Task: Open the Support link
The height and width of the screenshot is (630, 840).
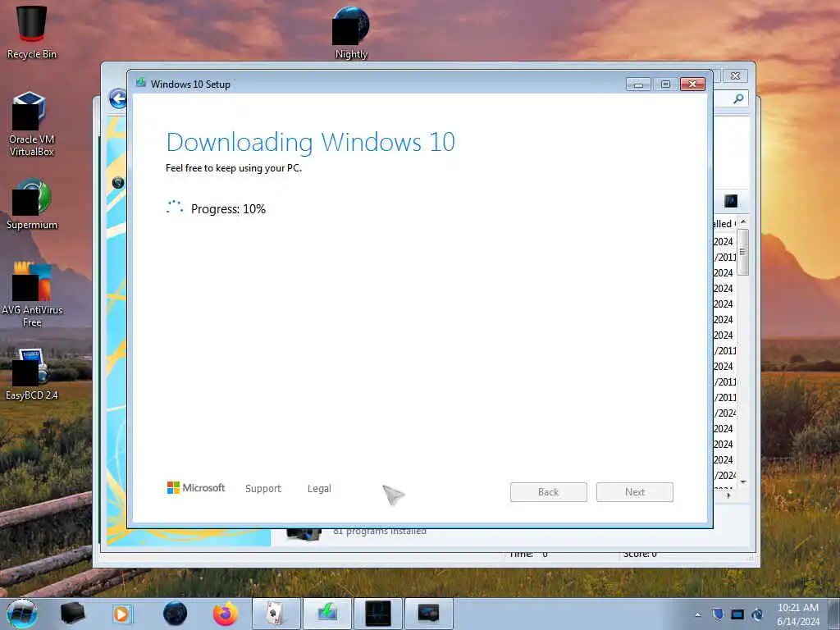Action: pos(263,488)
